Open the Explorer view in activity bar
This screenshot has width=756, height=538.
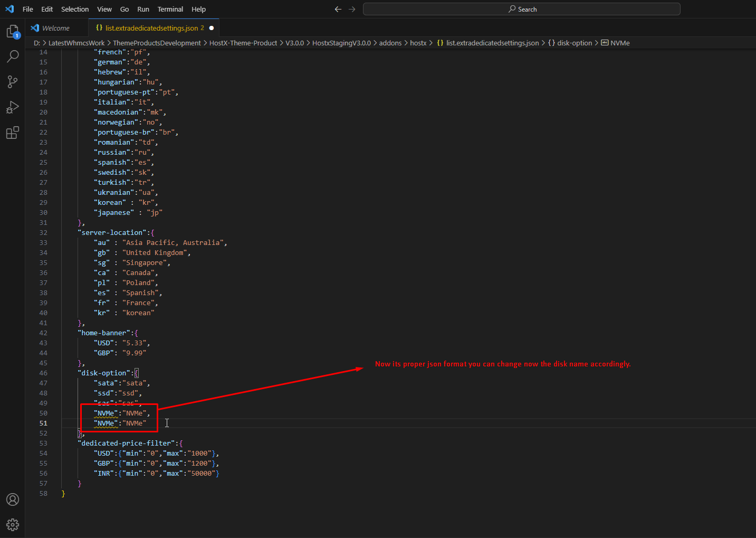(13, 32)
